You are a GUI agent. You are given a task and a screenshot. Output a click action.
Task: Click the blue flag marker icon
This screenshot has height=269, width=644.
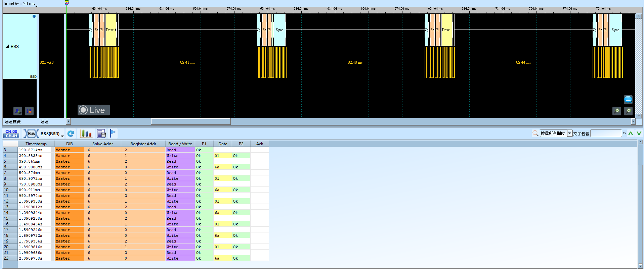(113, 133)
